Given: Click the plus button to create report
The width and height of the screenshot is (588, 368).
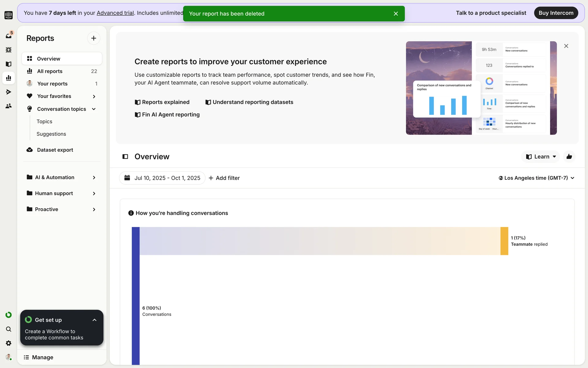Looking at the screenshot, I should (93, 38).
